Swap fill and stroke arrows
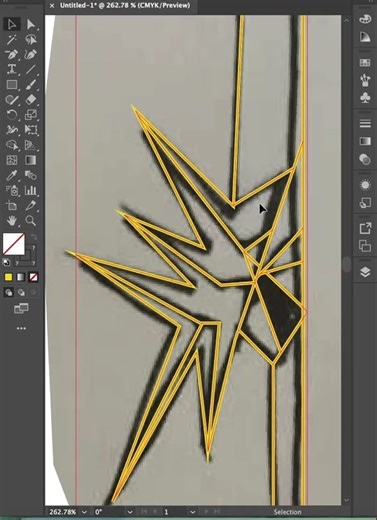This screenshot has height=520, width=377. click(x=33, y=237)
